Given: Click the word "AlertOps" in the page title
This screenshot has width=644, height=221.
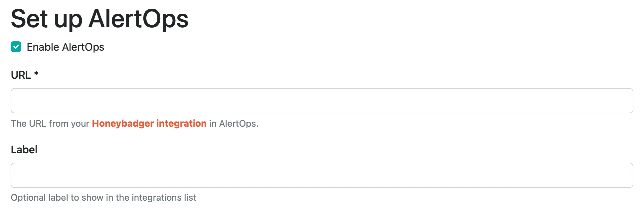Looking at the screenshot, I should [138, 19].
